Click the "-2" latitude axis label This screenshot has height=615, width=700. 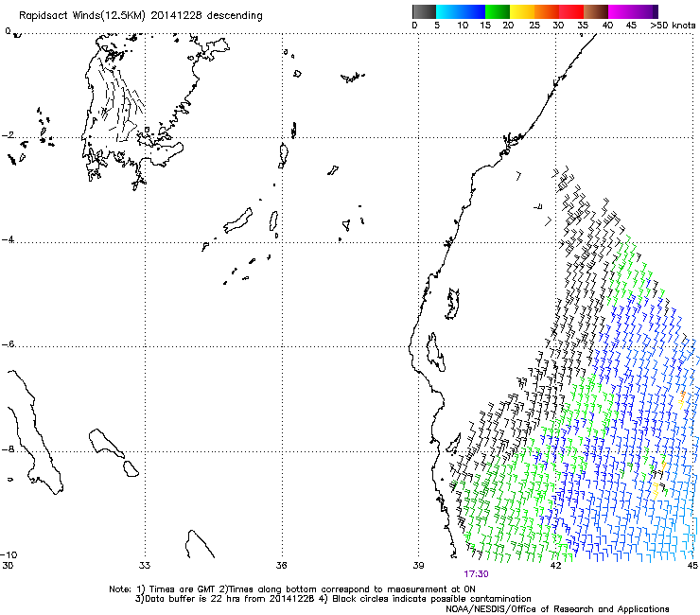tap(8, 135)
